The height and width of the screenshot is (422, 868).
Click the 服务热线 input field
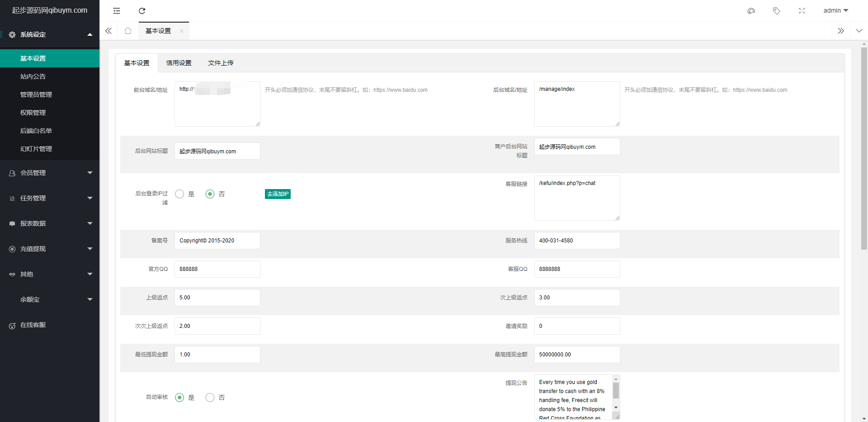[x=577, y=241]
